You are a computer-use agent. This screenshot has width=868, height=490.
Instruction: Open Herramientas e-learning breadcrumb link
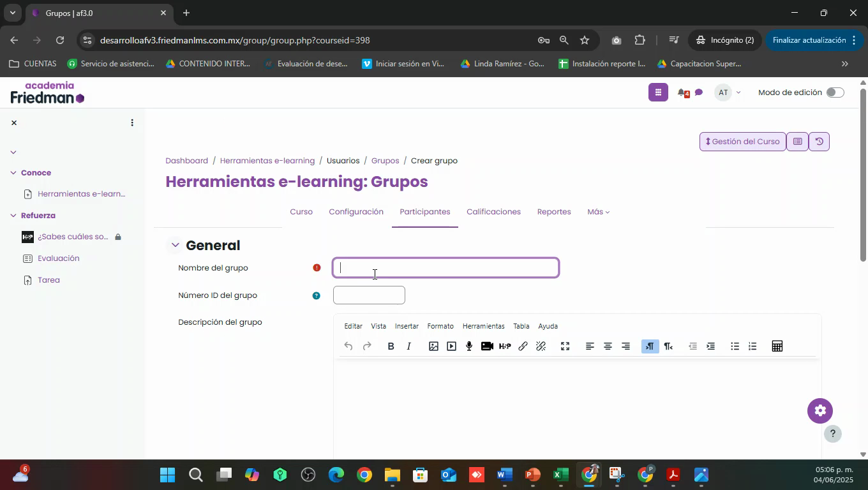267,161
